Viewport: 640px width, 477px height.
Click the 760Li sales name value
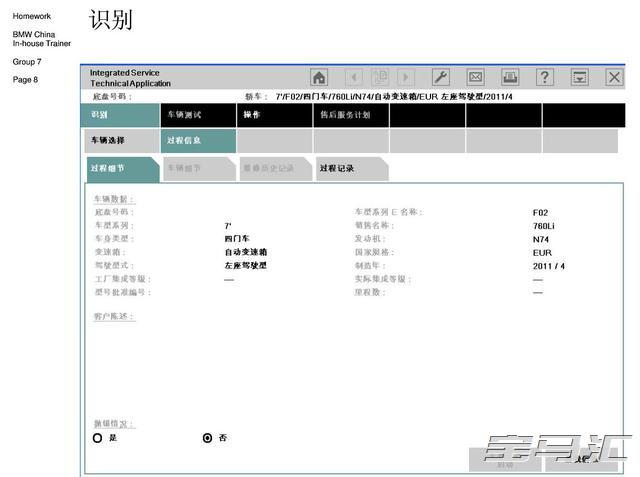544,226
